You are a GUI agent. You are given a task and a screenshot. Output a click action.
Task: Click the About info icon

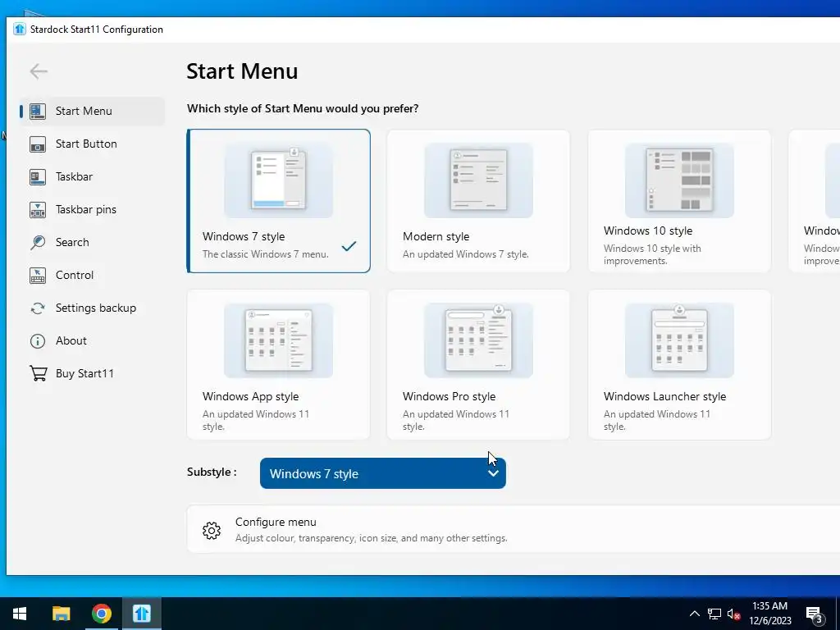coord(38,340)
